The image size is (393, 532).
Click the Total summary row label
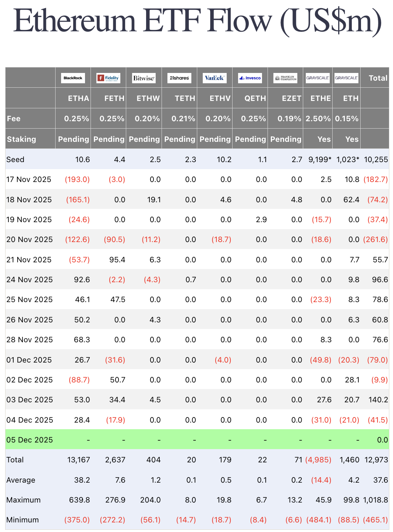point(15,460)
